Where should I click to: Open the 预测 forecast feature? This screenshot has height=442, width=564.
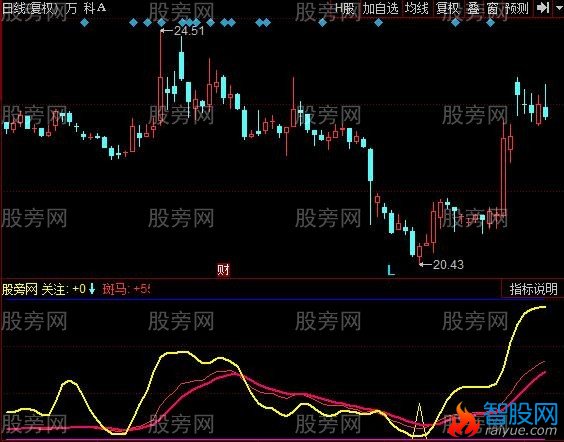517,8
